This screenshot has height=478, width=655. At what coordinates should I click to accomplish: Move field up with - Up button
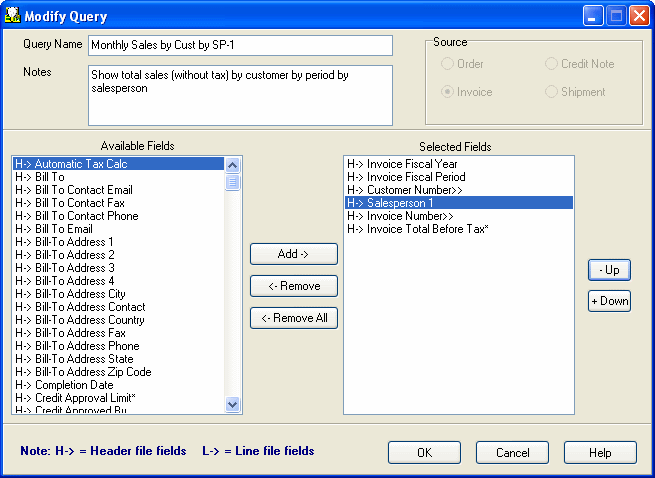pyautogui.click(x=609, y=270)
